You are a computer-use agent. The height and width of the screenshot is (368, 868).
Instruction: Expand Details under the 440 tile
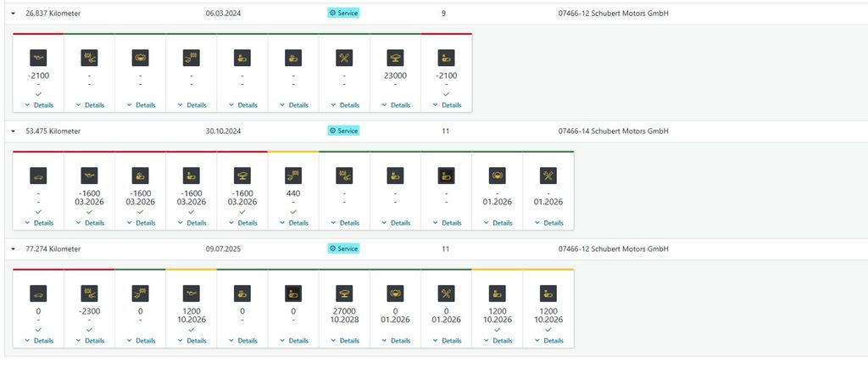point(293,223)
